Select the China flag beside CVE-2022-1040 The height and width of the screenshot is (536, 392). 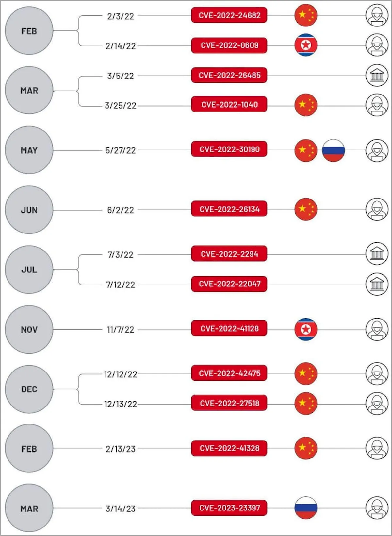point(306,105)
